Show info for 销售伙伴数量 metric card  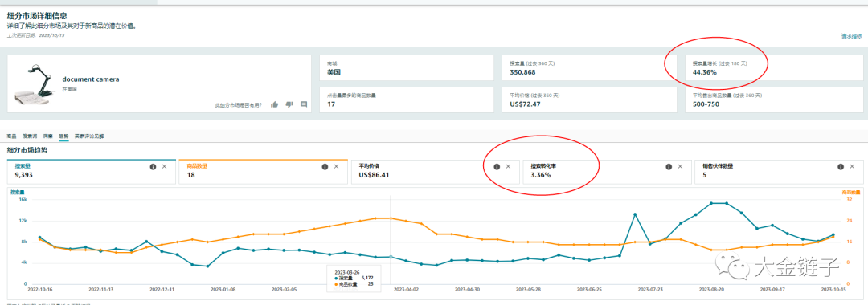841,166
